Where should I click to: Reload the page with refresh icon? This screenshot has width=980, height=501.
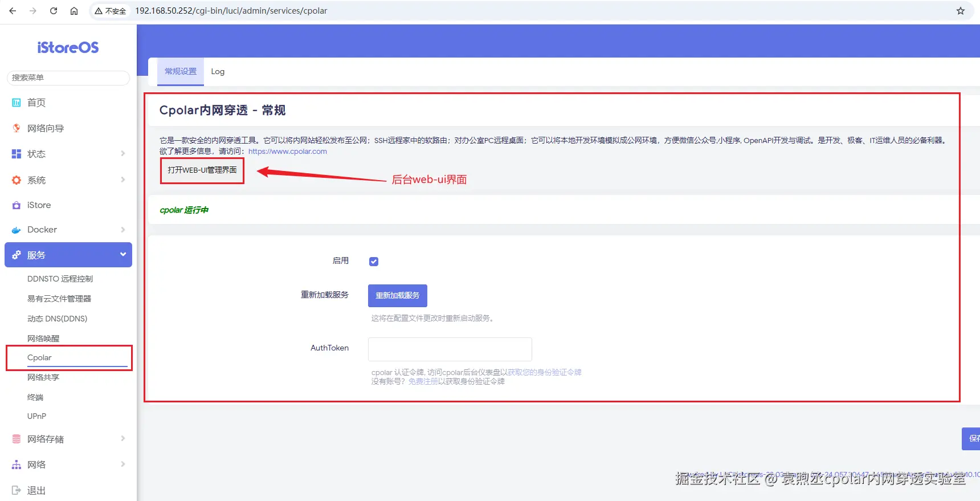tap(54, 11)
